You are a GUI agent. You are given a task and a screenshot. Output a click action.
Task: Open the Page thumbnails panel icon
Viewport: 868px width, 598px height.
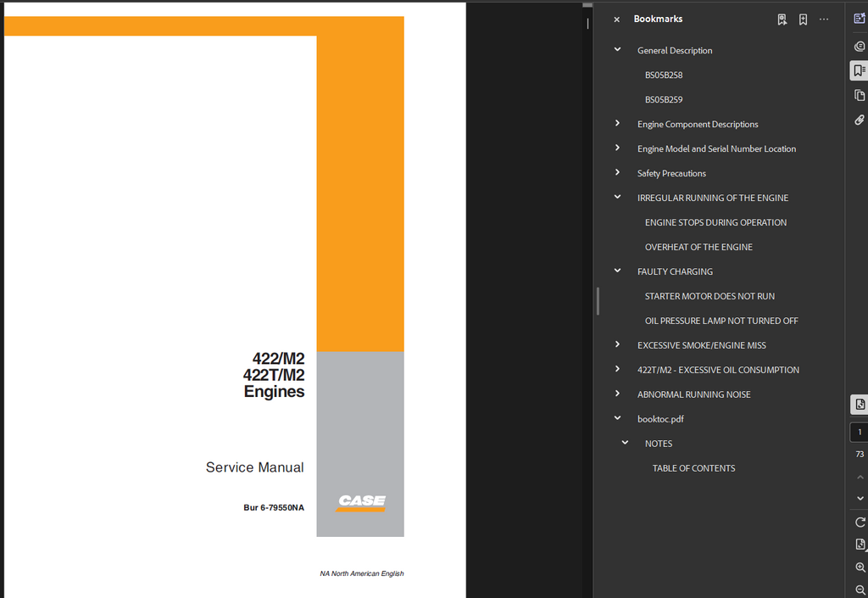click(x=860, y=95)
